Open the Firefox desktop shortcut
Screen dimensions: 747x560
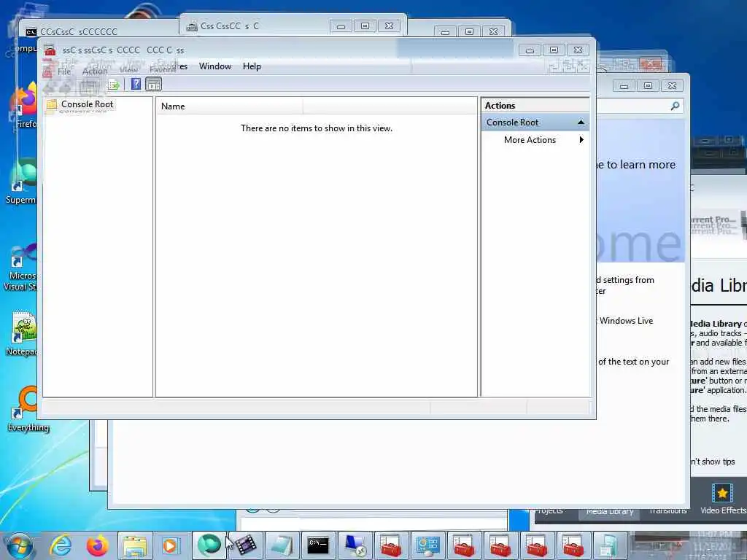24,106
